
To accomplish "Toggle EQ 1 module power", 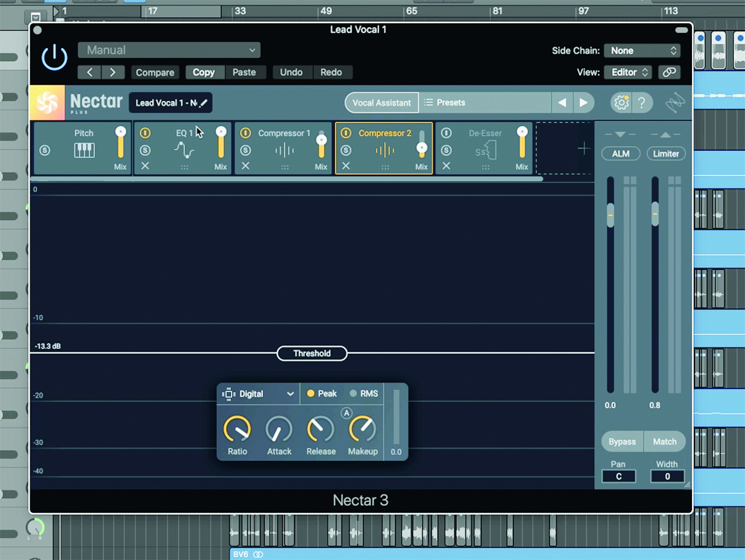I will (145, 133).
